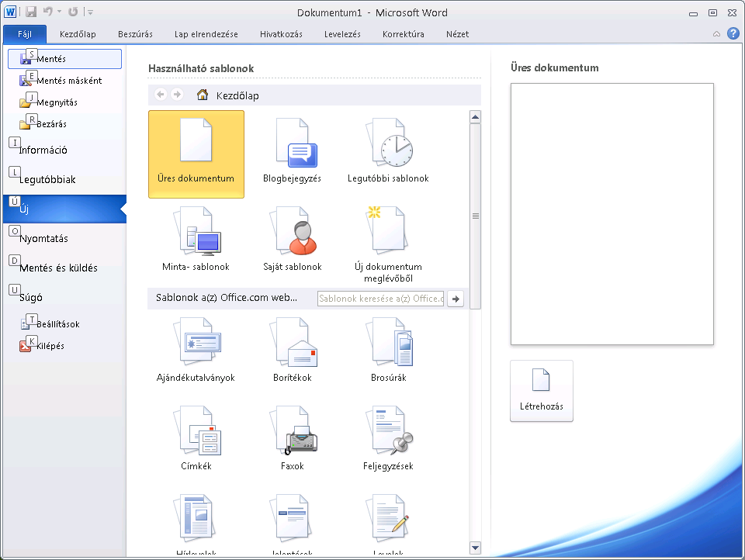
Task: Open the Borítékok template category
Action: pos(293,354)
